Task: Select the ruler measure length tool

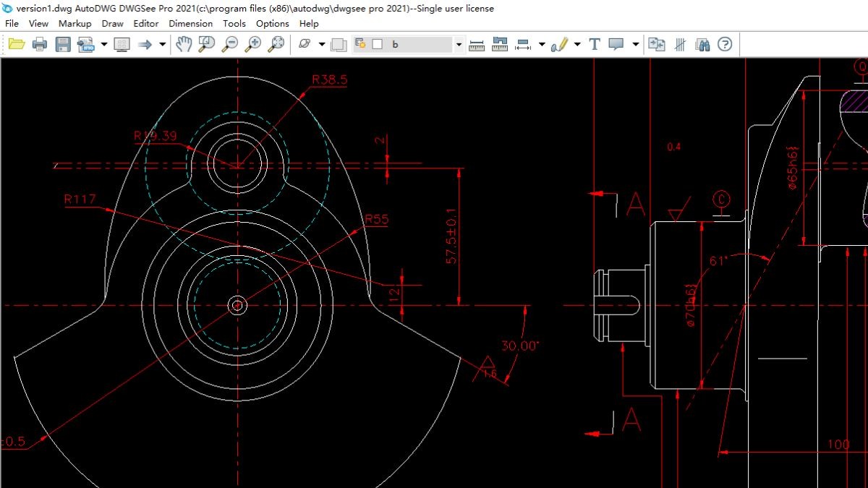Action: [477, 44]
